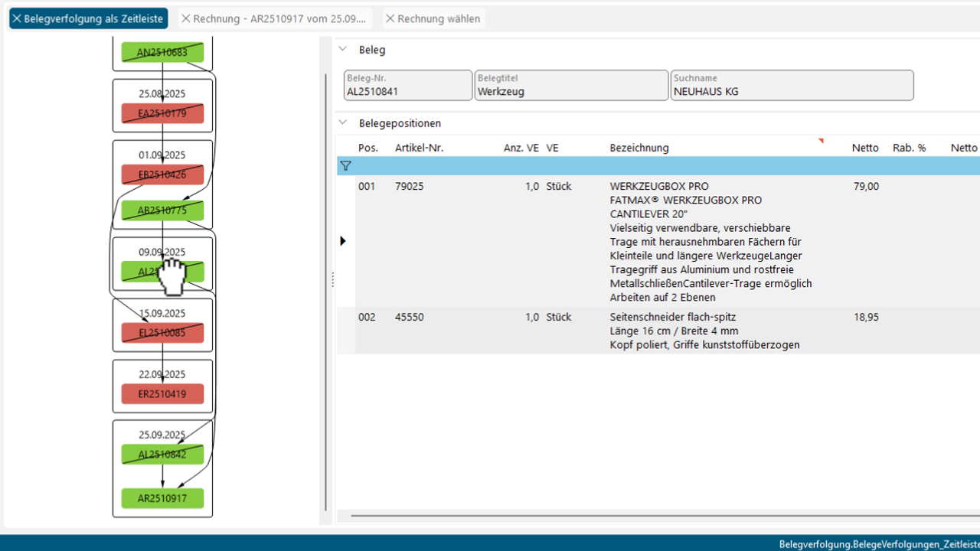Screen dimensions: 980x551
Task: Focus the Suchname field
Action: (x=791, y=91)
